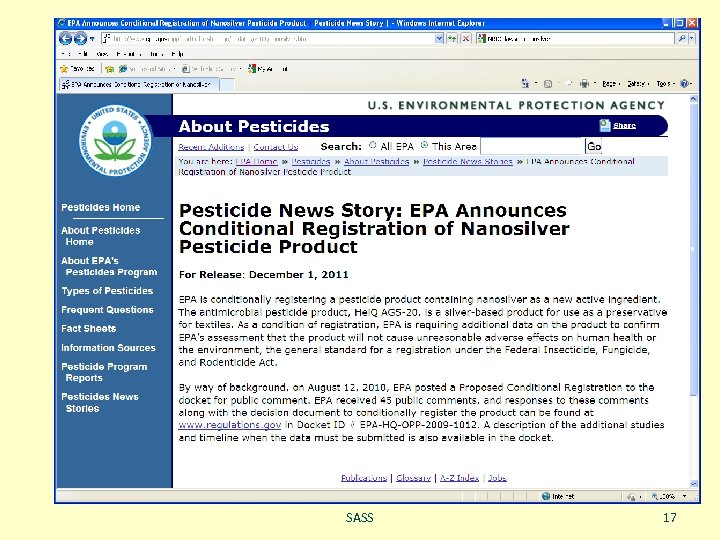Open the Glossary footer link
This screenshot has height=540, width=720.
tap(413, 478)
